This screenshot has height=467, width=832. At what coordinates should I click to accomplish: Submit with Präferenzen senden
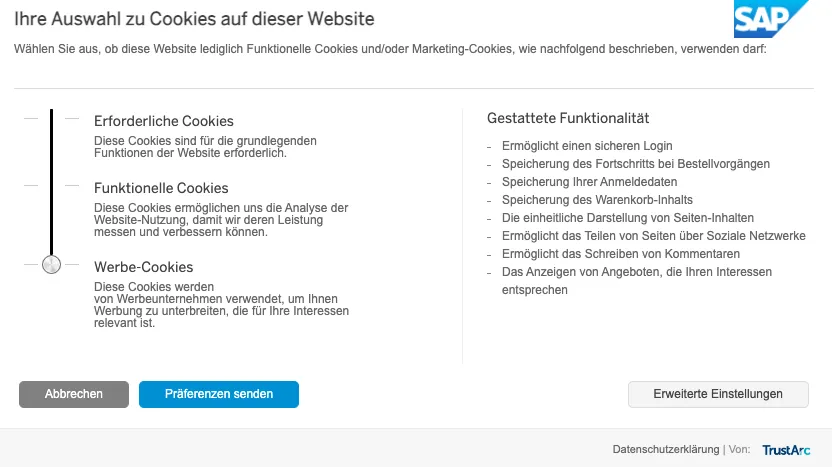219,394
